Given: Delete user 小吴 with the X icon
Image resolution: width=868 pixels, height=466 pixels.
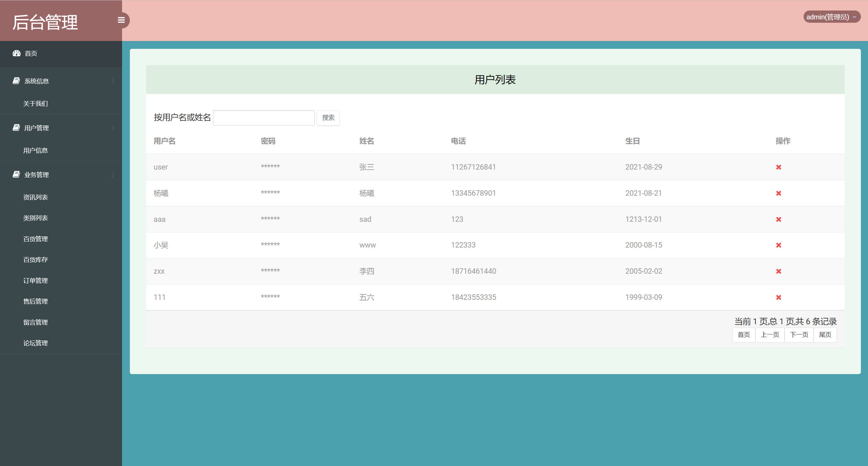Looking at the screenshot, I should (778, 245).
